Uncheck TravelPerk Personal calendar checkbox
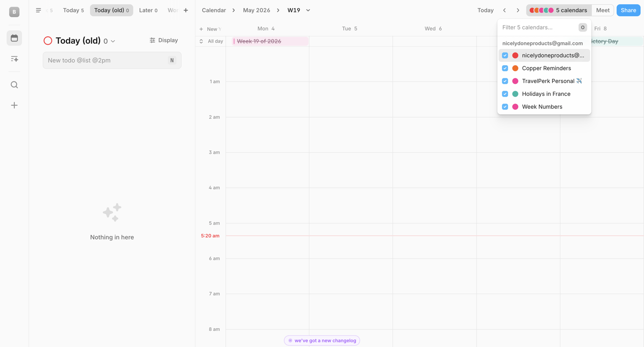Image resolution: width=644 pixels, height=347 pixels. pyautogui.click(x=505, y=81)
